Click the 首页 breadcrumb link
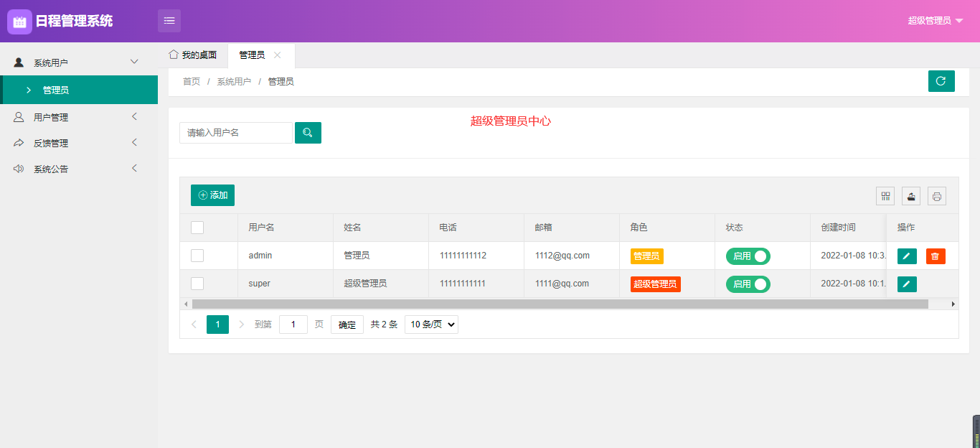Screen dimensions: 980x448 coord(192,82)
